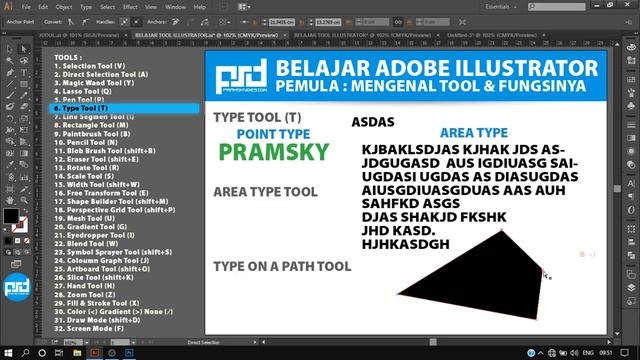Choose the Line Segment tool
Image resolution: width=640 pixels, height=360 pixels.
tap(10, 84)
